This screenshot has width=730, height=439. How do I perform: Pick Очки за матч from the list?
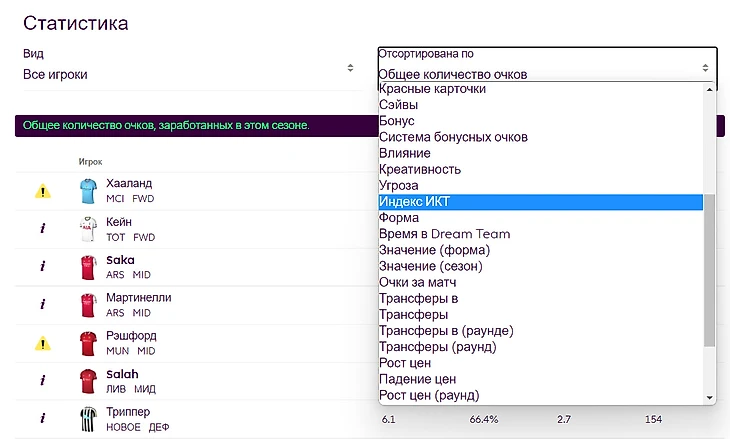pyautogui.click(x=419, y=283)
